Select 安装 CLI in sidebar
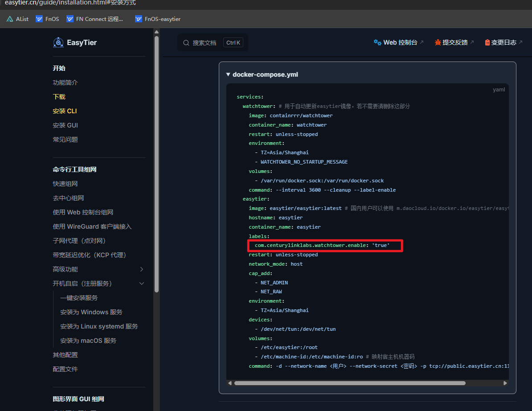 pyautogui.click(x=65, y=111)
